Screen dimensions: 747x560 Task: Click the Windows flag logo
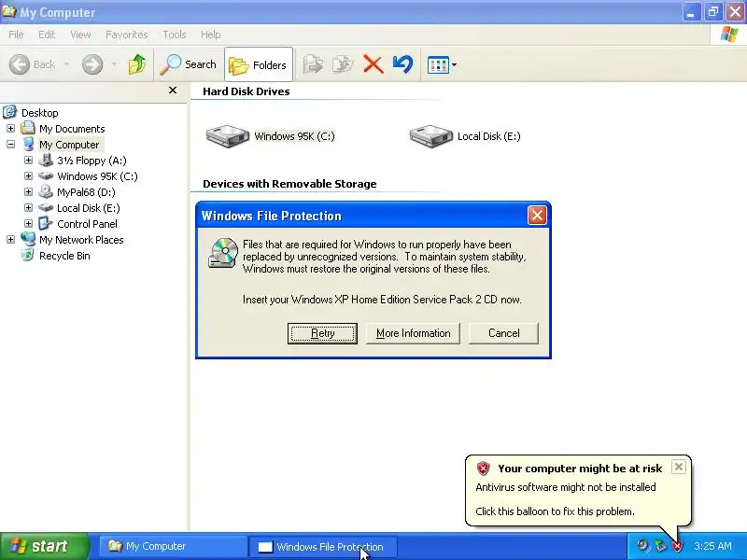pos(729,35)
